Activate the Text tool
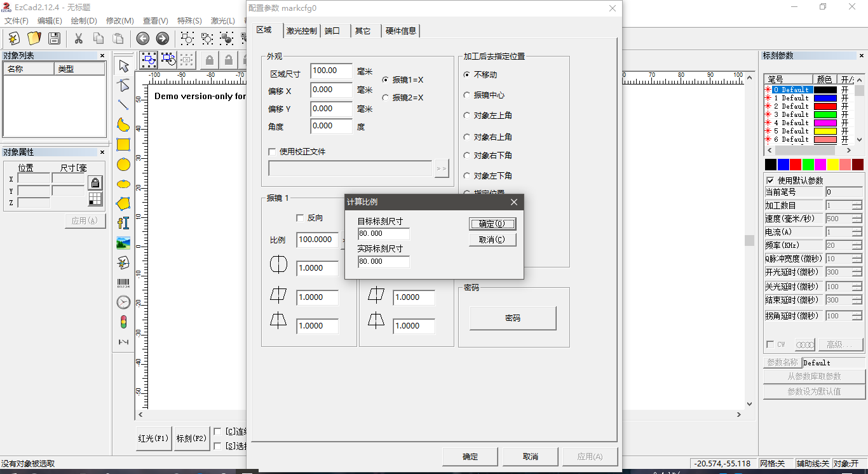Image resolution: width=868 pixels, height=474 pixels. [123, 223]
